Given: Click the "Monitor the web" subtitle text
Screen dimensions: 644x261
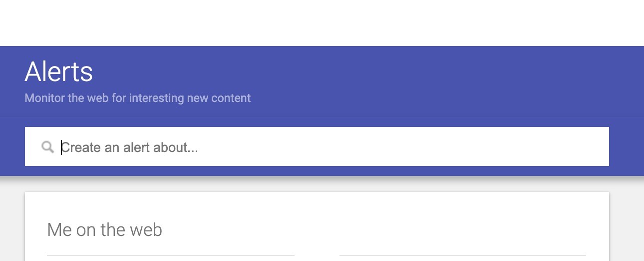Looking at the screenshot, I should click(x=137, y=98).
